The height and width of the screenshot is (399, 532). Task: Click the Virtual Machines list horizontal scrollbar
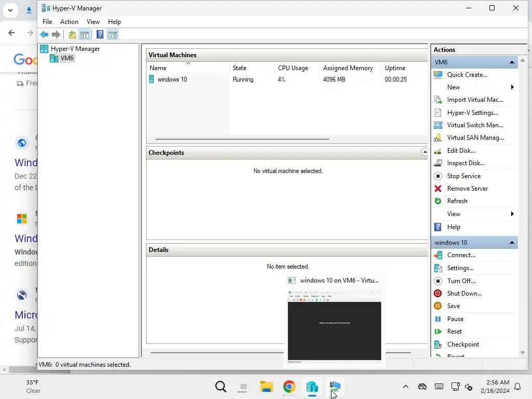point(242,139)
